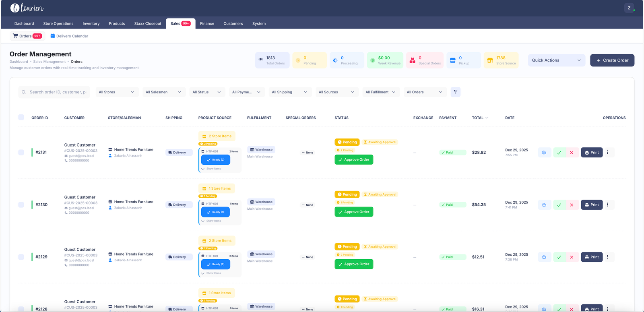Open Finance tab
Viewport: 644px width, 312px height.
click(x=207, y=24)
